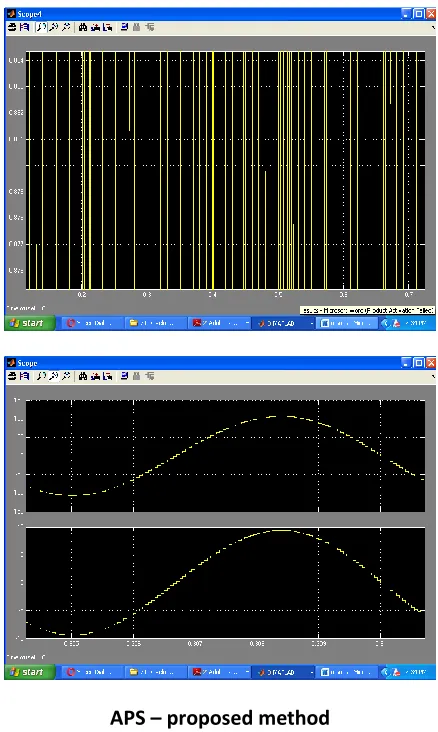Maximize the Scope1 window
The image size is (438, 732).
coord(419,14)
